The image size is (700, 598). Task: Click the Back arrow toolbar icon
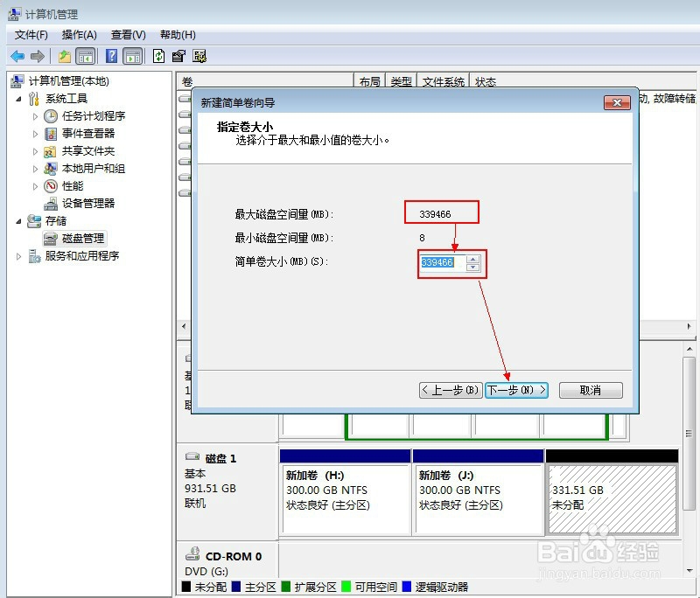click(x=17, y=56)
